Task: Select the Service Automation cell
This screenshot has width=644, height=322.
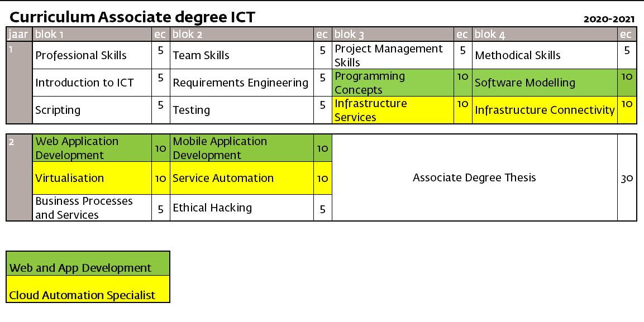Action: tap(223, 178)
